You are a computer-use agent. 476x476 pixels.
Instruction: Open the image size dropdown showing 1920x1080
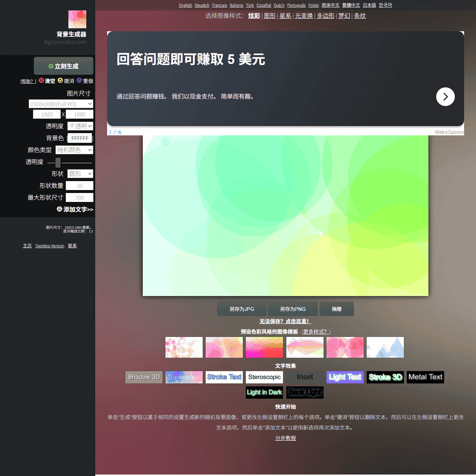[61, 104]
